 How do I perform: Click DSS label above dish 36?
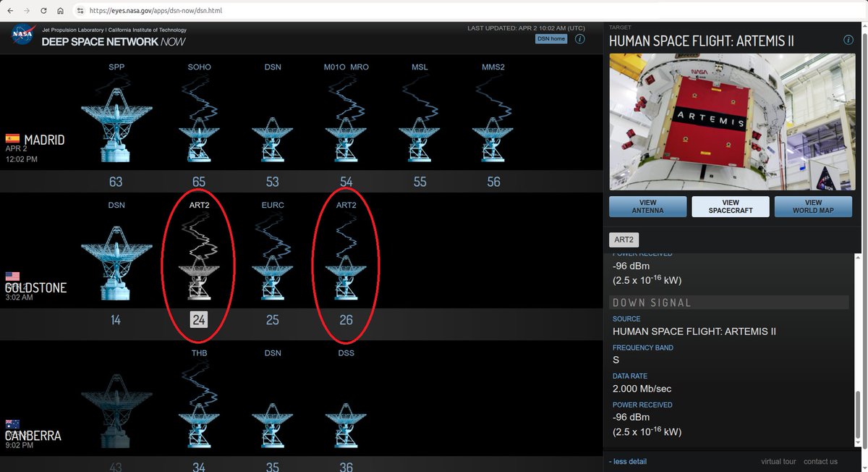point(346,353)
